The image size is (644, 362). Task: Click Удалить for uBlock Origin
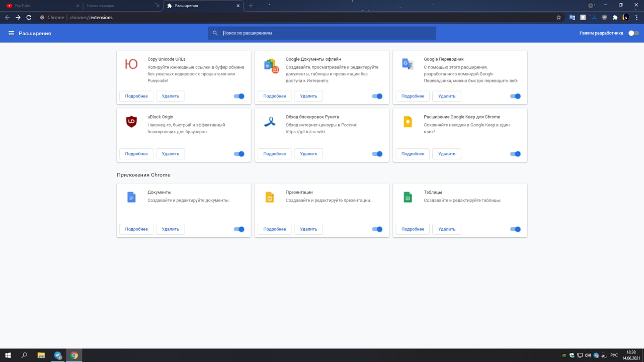pos(171,154)
